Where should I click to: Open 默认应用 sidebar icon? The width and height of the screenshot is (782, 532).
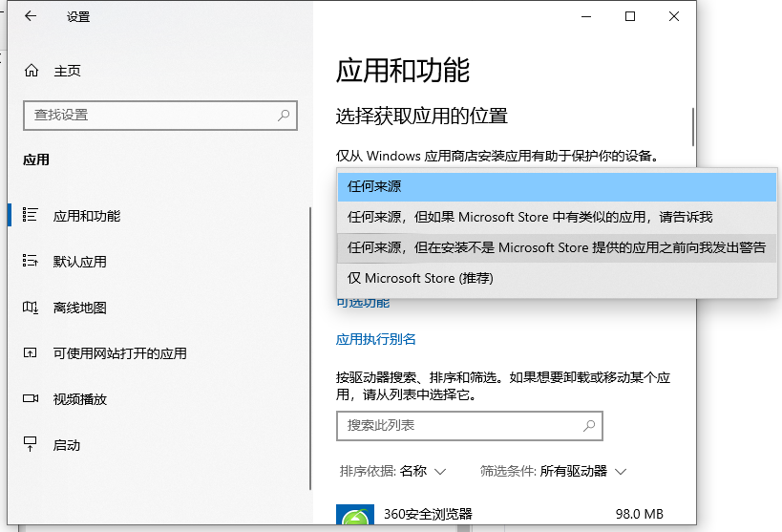[x=31, y=262]
